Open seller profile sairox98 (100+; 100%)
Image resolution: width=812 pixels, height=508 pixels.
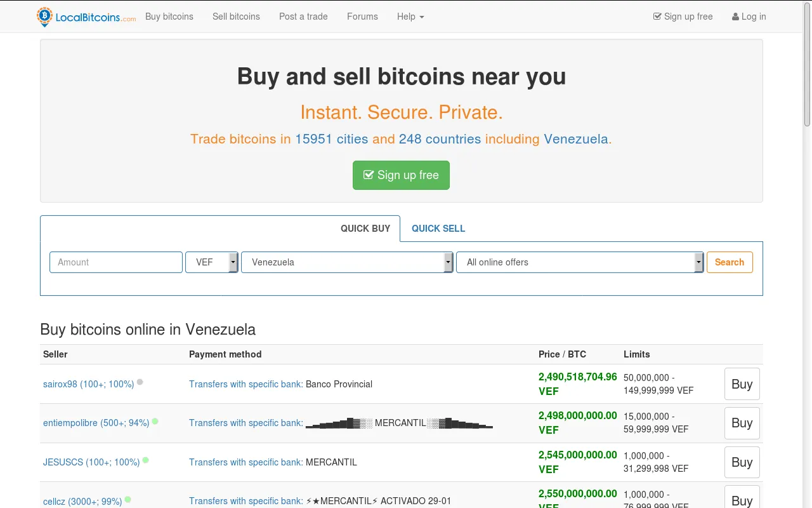pyautogui.click(x=89, y=384)
